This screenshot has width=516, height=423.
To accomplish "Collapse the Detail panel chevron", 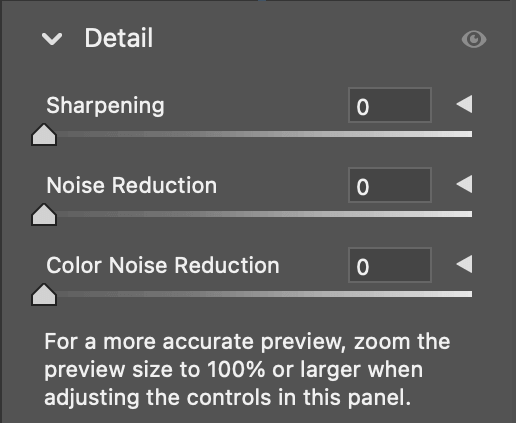I will [x=52, y=39].
